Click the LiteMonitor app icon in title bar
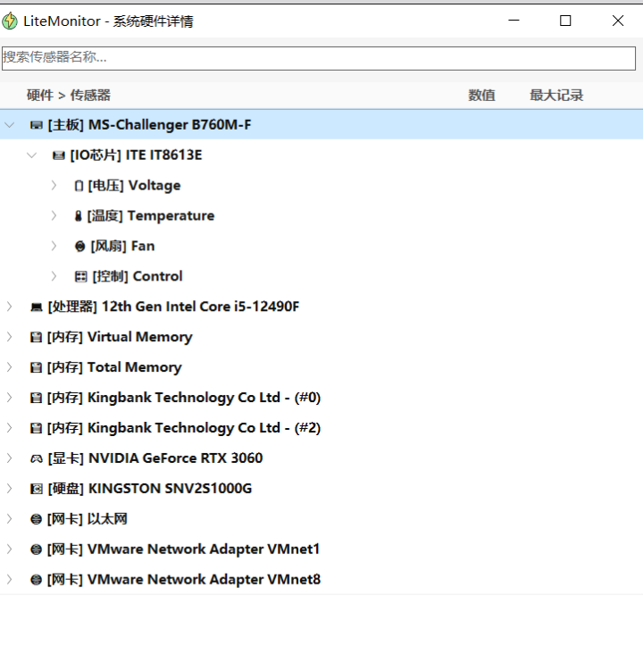The height and width of the screenshot is (672, 643). click(10, 21)
